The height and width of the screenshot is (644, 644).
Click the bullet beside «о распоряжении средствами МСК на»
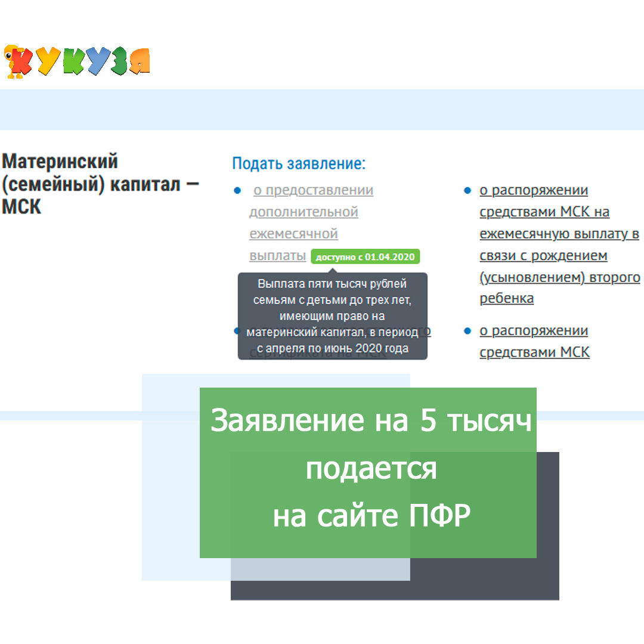(x=467, y=190)
